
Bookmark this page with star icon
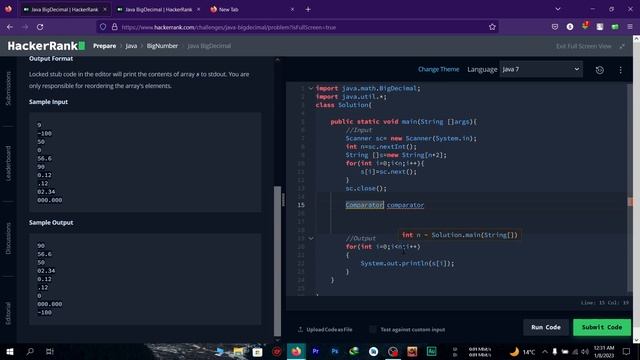492,27
